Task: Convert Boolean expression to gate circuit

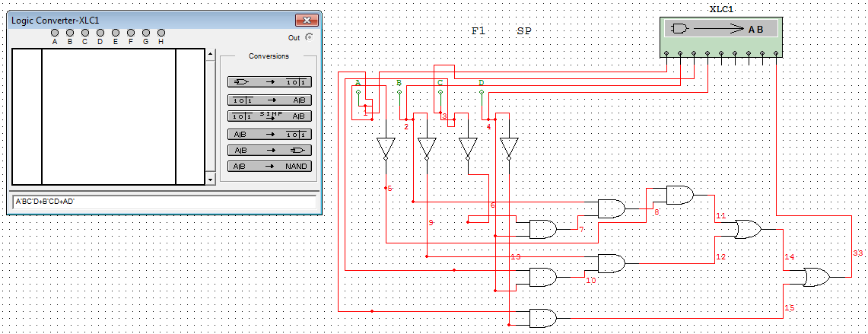Action: (x=269, y=150)
